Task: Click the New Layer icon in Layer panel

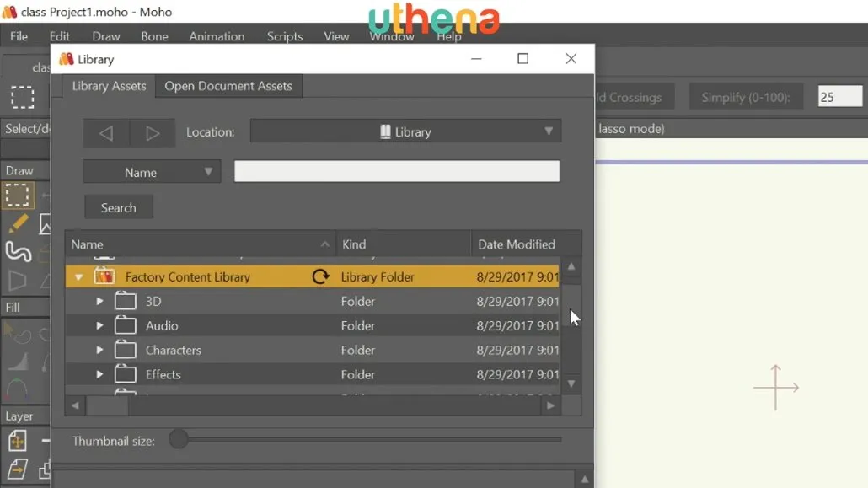Action: click(x=17, y=441)
